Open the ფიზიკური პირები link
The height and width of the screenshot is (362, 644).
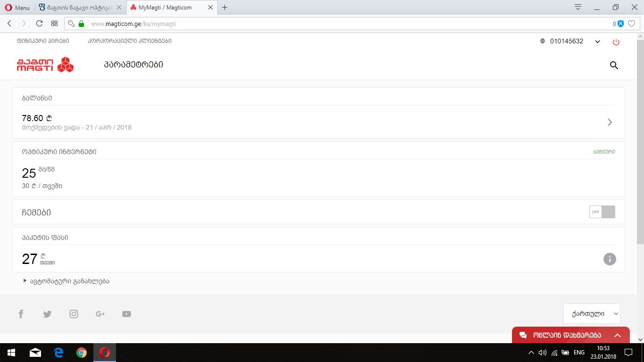click(43, 41)
